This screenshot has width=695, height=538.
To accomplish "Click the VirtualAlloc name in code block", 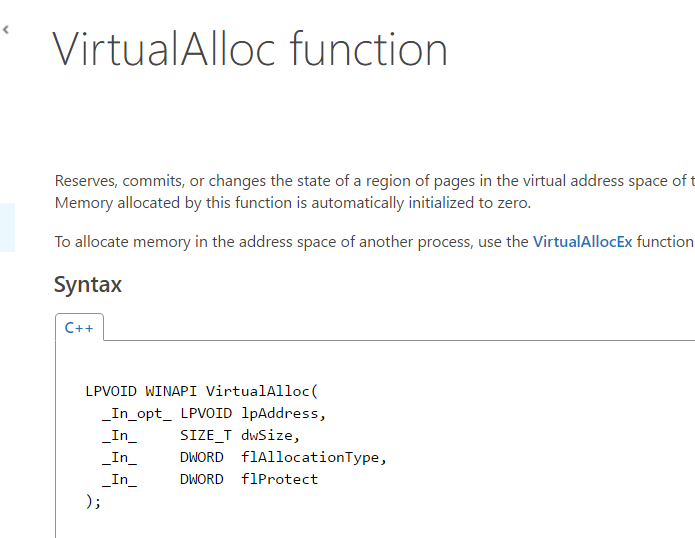I will 257,391.
